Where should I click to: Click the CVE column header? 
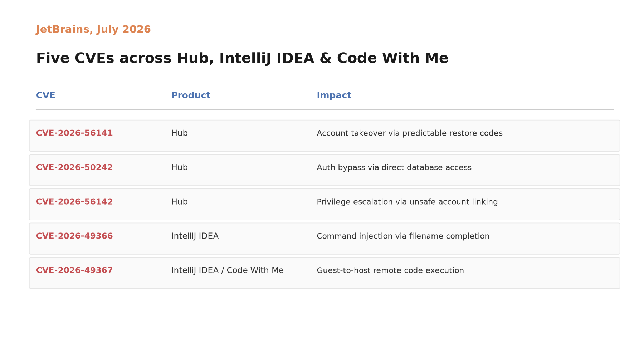45,95
